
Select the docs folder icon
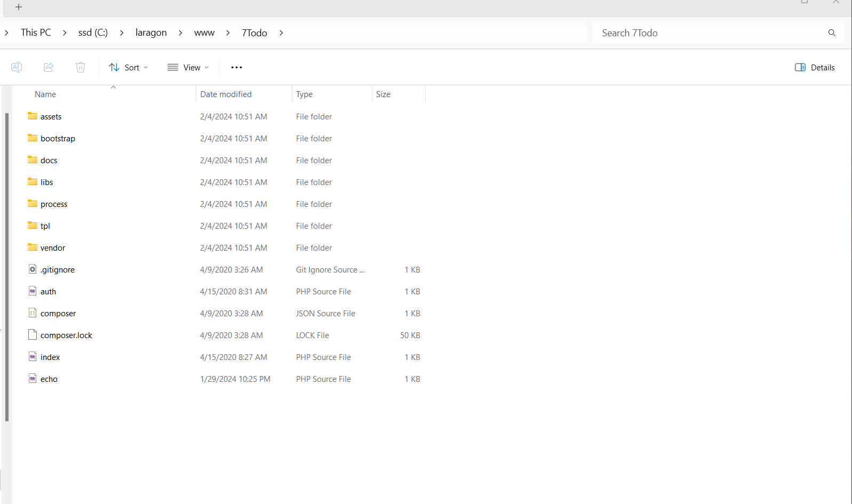coord(33,159)
